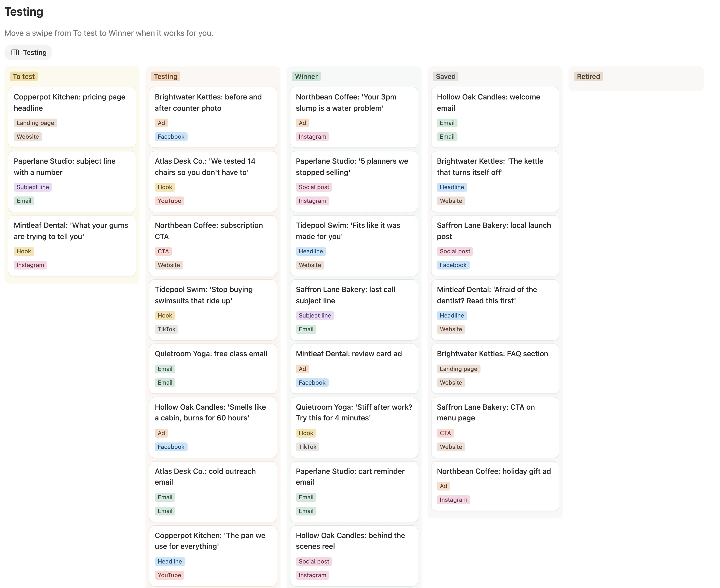Open card 'Paperlane Studio: subject line with a number'
The width and height of the screenshot is (720, 588).
coord(72,182)
